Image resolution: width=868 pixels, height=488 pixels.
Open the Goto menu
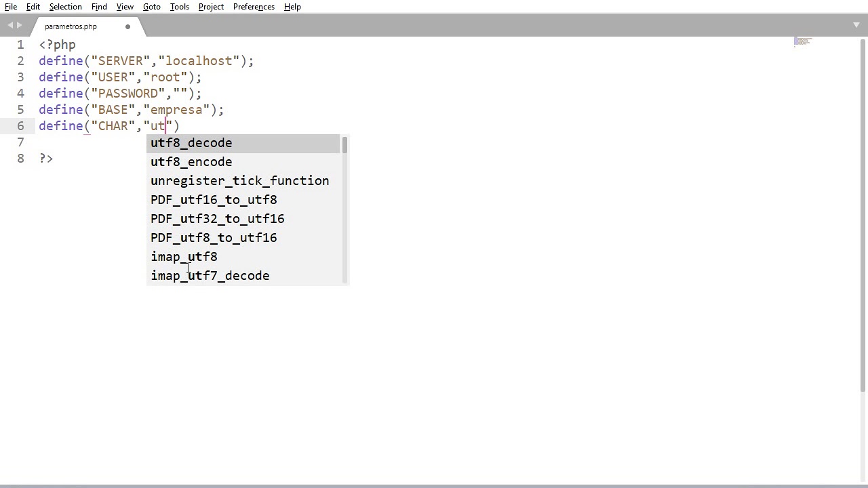(x=151, y=7)
